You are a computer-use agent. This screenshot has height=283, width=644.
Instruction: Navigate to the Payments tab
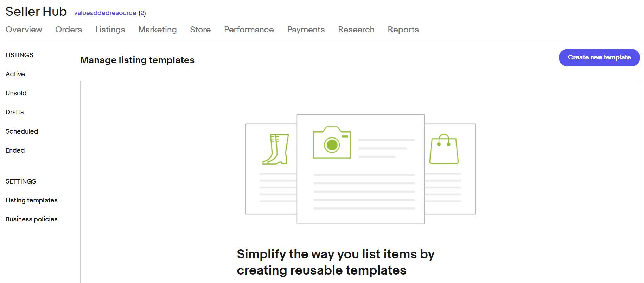click(306, 30)
